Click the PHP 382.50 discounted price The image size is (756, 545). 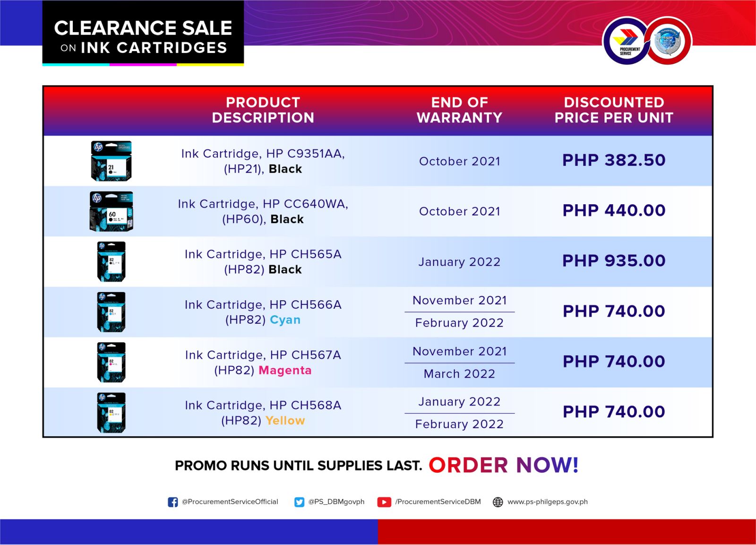[x=614, y=160]
